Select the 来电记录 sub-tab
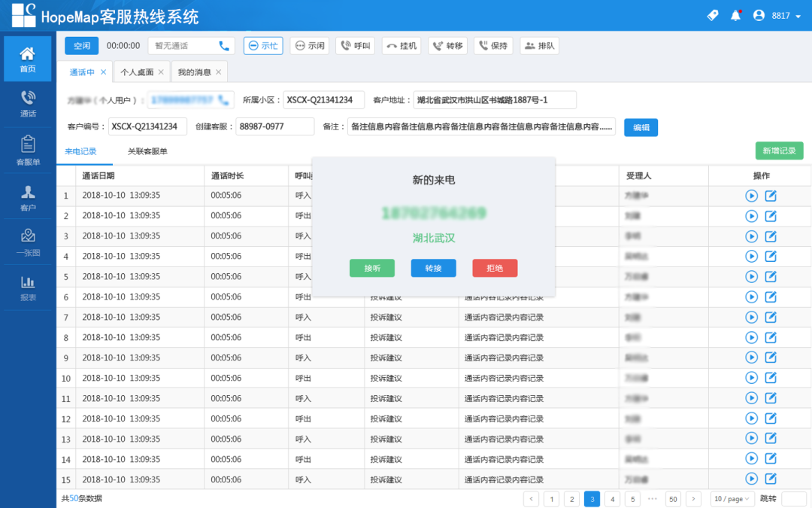The image size is (812, 508). pyautogui.click(x=80, y=151)
